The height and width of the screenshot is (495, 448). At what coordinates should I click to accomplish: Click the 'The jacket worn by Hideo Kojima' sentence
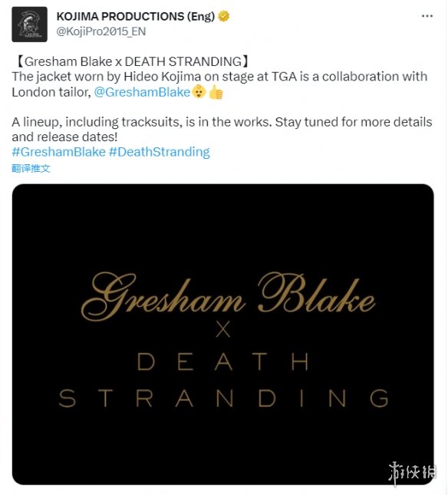[x=219, y=84]
